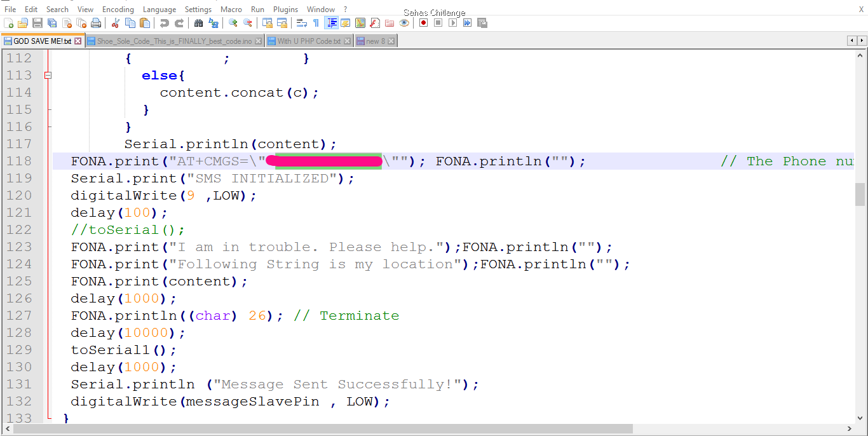Save all open files
The image size is (868, 436).
click(x=52, y=23)
